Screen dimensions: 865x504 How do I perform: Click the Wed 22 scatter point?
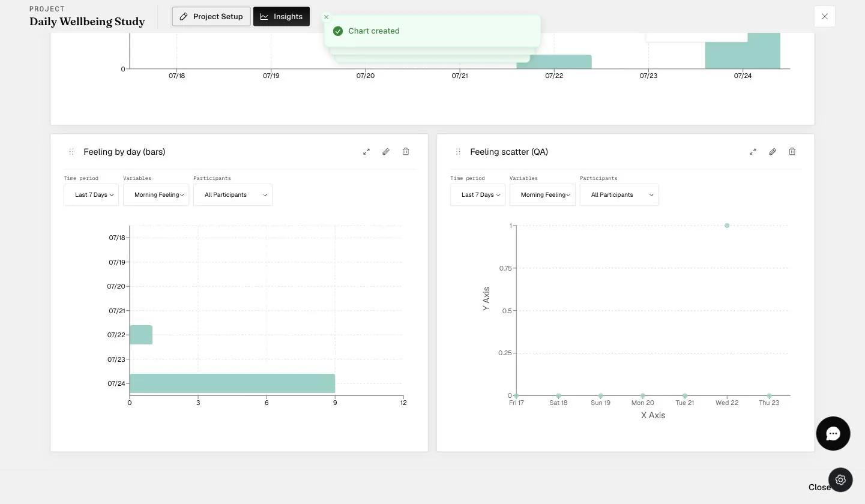pos(727,226)
